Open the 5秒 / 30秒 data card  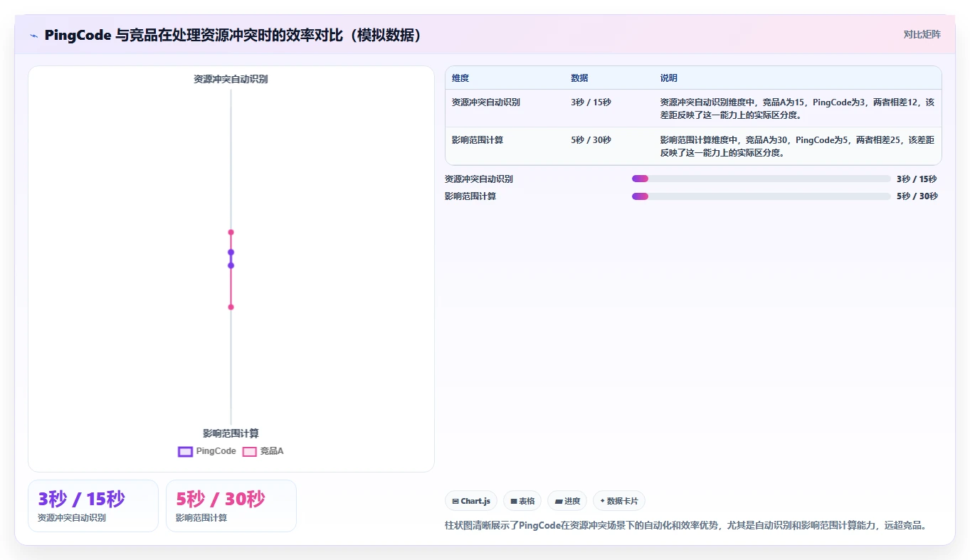(x=231, y=506)
